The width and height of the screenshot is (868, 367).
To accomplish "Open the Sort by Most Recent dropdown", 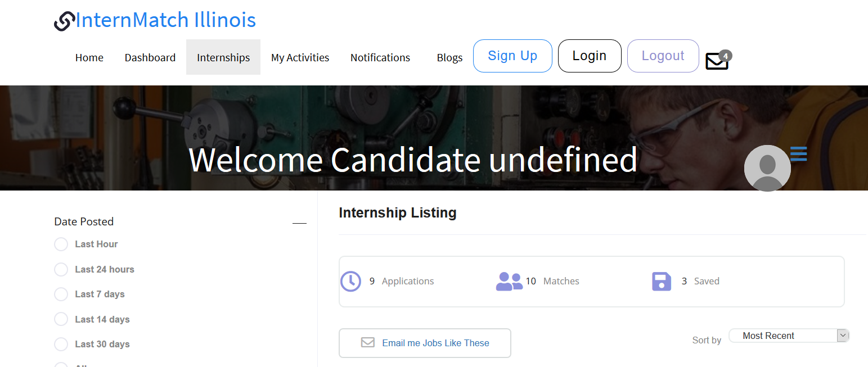I will click(x=789, y=336).
